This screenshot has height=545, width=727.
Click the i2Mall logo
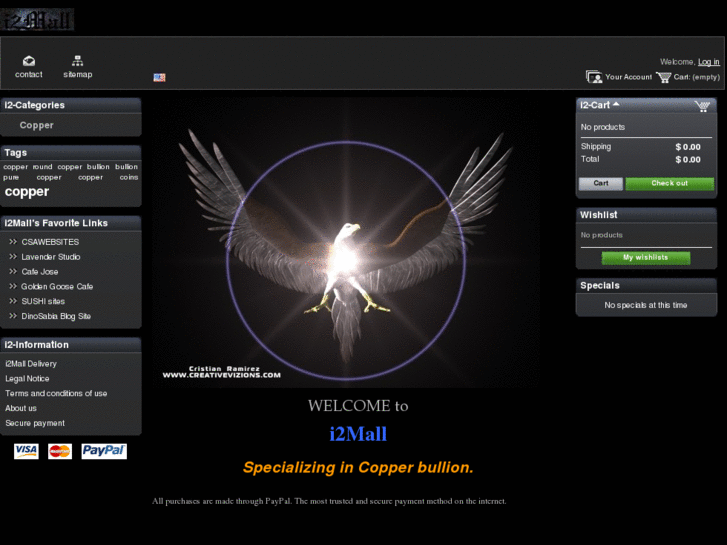point(37,19)
